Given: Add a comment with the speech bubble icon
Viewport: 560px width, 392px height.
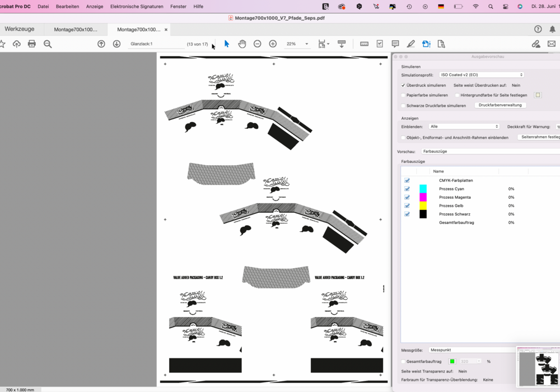Looking at the screenshot, I should click(x=395, y=44).
